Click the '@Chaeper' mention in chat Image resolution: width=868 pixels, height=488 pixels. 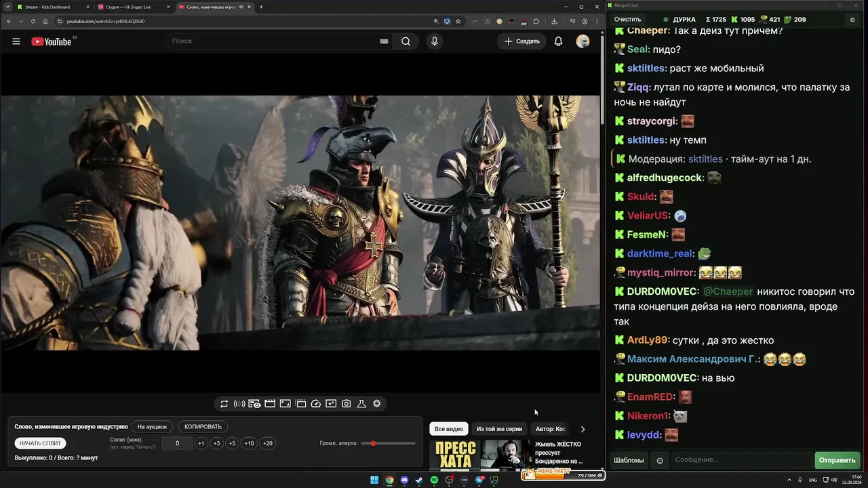point(728,291)
